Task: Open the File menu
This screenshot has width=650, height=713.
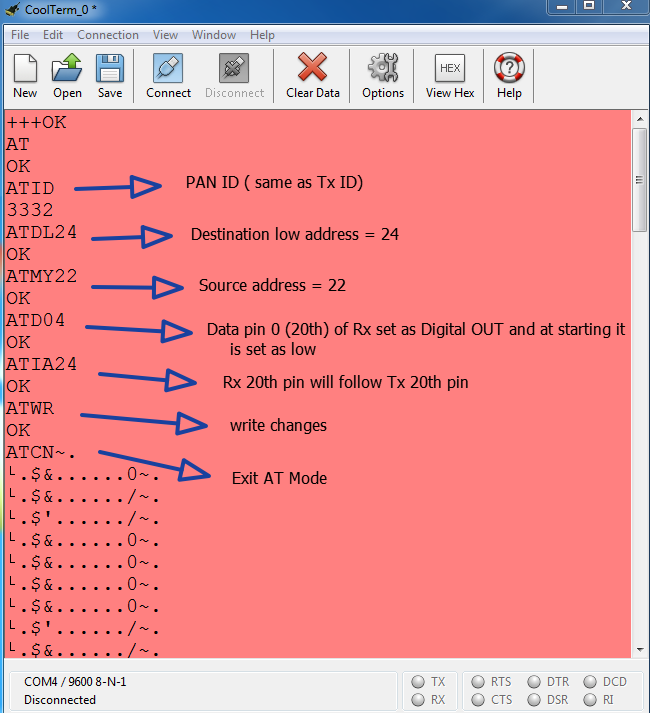Action: tap(20, 35)
